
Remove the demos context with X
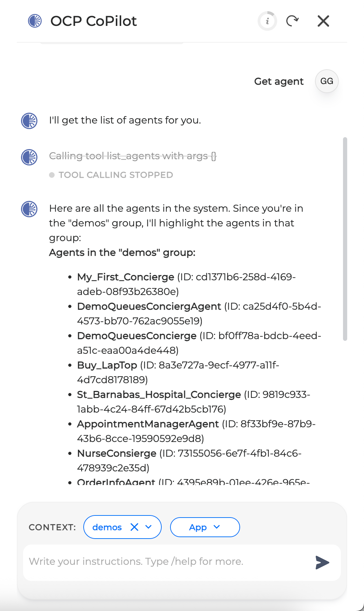[x=134, y=527]
